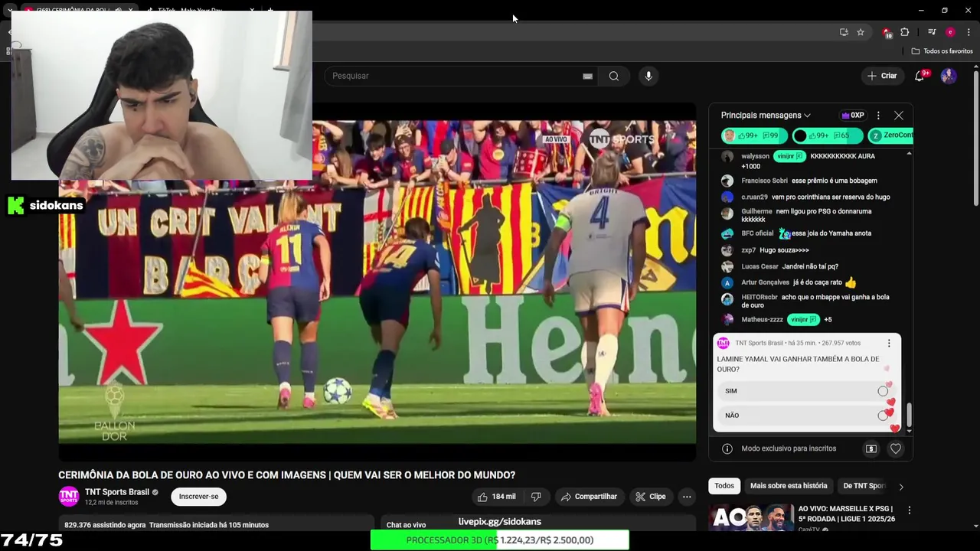Activate voice search microphone icon

(648, 76)
